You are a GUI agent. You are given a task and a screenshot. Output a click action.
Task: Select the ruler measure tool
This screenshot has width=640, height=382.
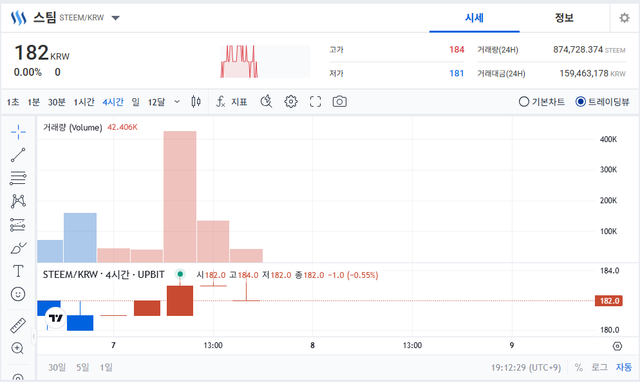[x=18, y=325]
